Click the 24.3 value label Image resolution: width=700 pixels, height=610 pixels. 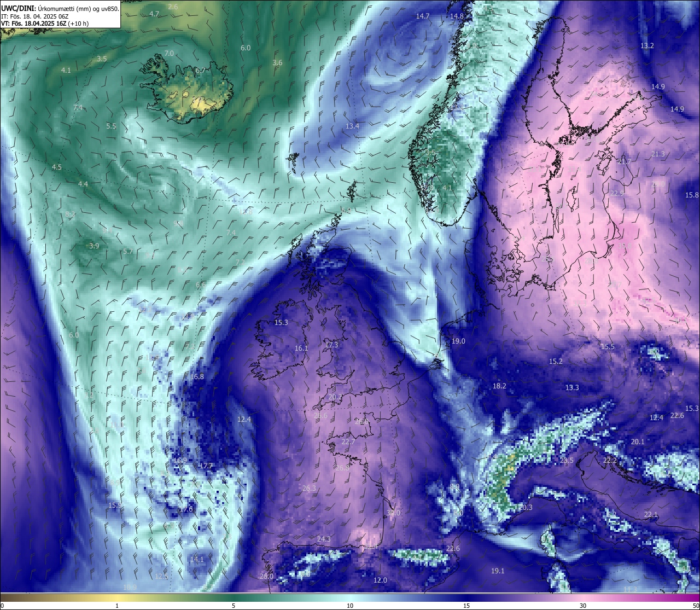click(x=324, y=539)
